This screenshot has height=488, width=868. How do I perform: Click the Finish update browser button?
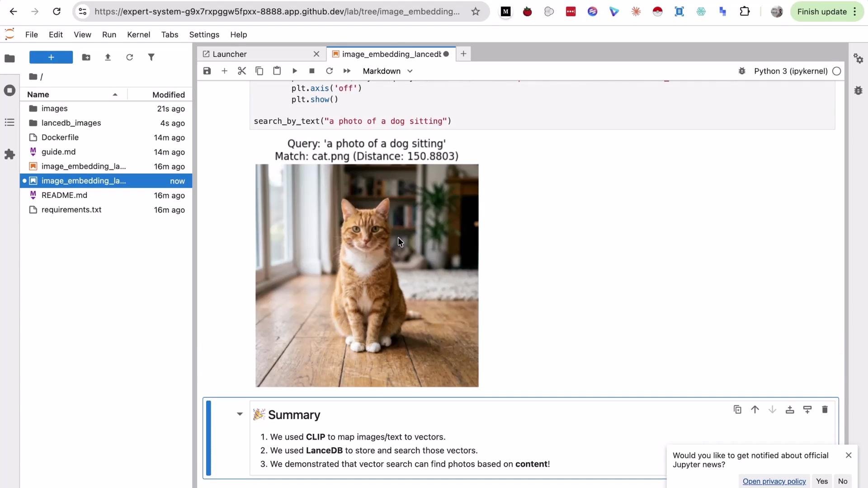pos(826,12)
